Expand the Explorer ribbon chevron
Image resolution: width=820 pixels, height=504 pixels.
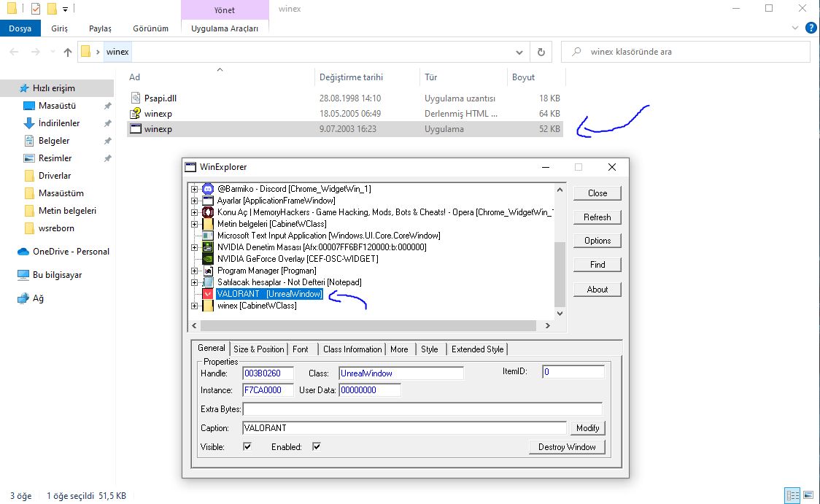point(795,28)
